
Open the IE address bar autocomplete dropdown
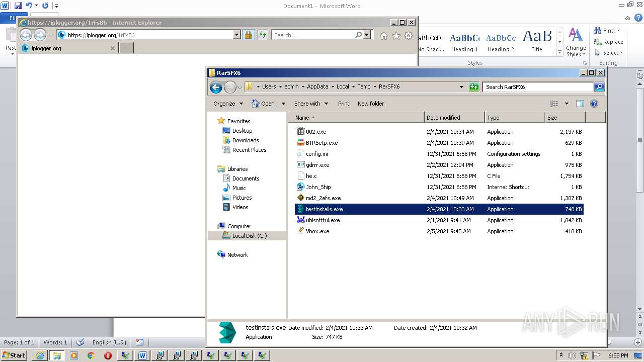pos(237,35)
